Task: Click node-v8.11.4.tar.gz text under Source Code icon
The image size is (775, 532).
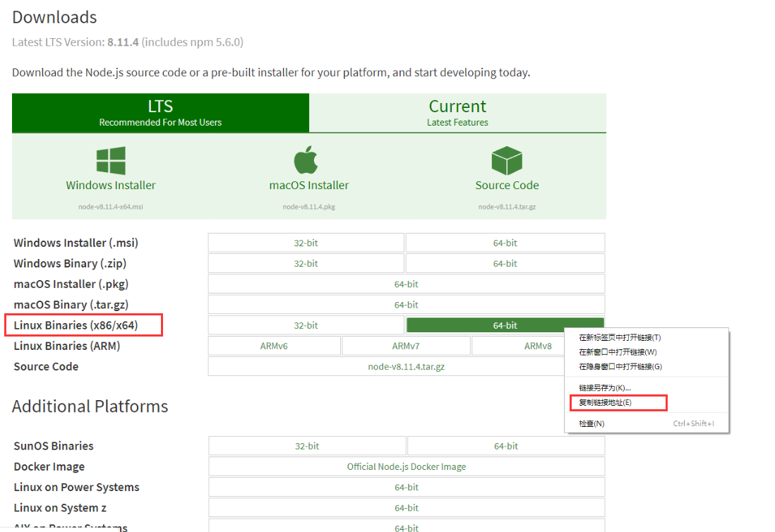Action: [507, 207]
